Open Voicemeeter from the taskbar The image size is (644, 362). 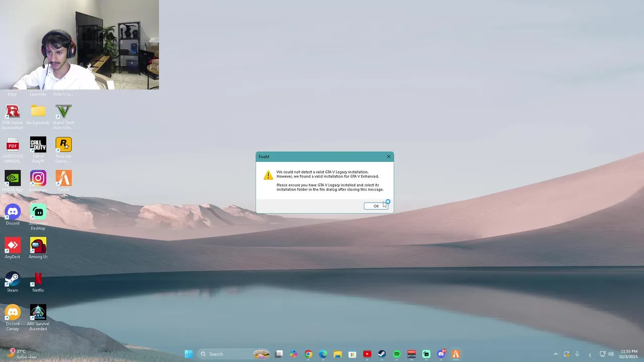412,354
